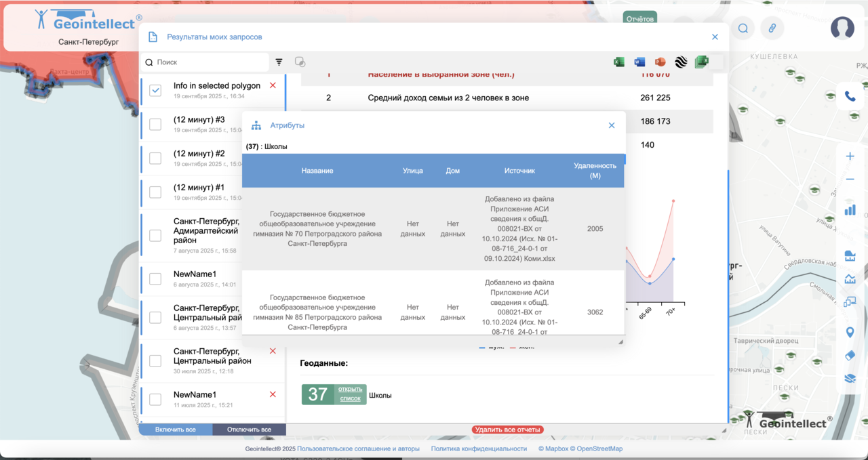The image size is (868, 460).
Task: Zoom in on the map
Action: pos(850,156)
